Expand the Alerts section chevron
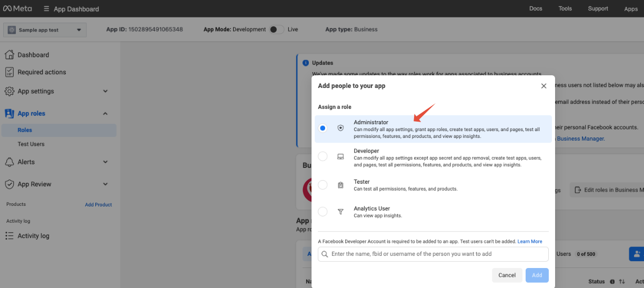This screenshot has height=288, width=644. coord(105,162)
